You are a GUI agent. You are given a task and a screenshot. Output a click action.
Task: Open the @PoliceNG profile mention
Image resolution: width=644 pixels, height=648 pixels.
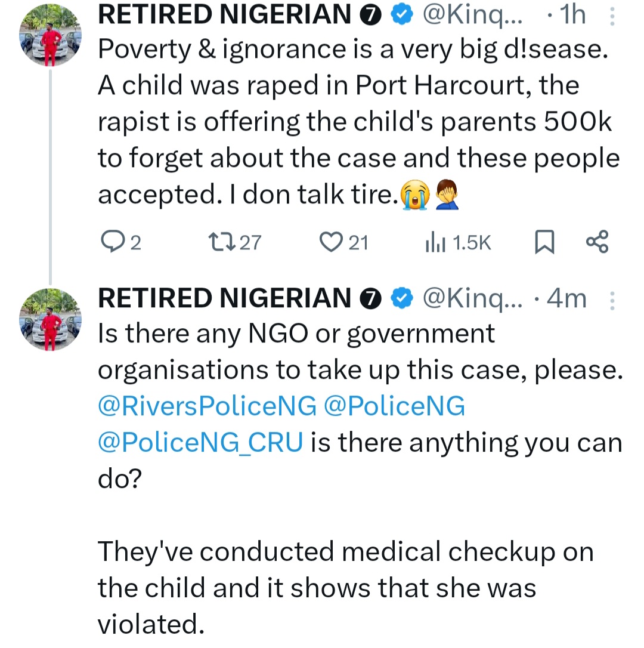click(394, 406)
